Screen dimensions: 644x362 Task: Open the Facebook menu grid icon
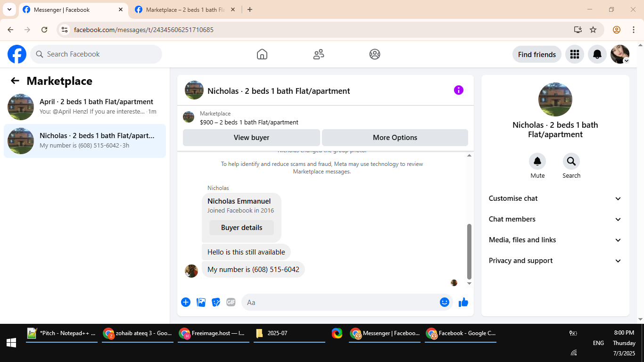(x=574, y=54)
